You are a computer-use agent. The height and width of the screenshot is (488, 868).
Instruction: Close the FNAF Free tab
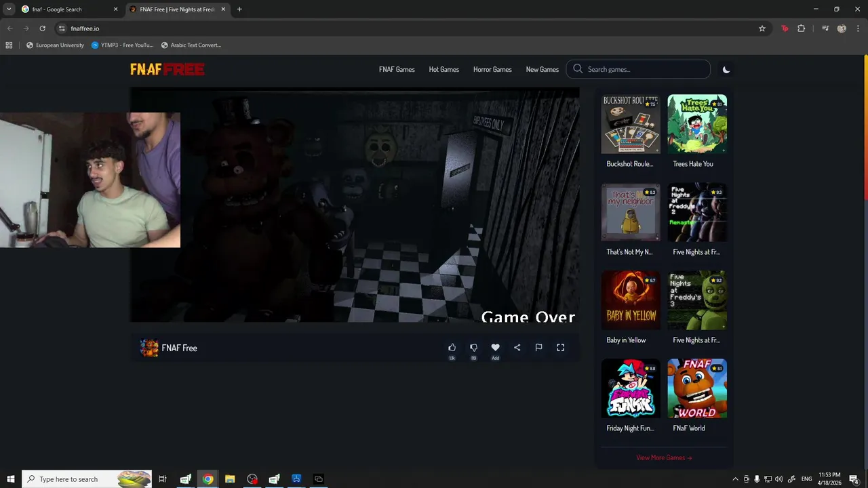(223, 9)
